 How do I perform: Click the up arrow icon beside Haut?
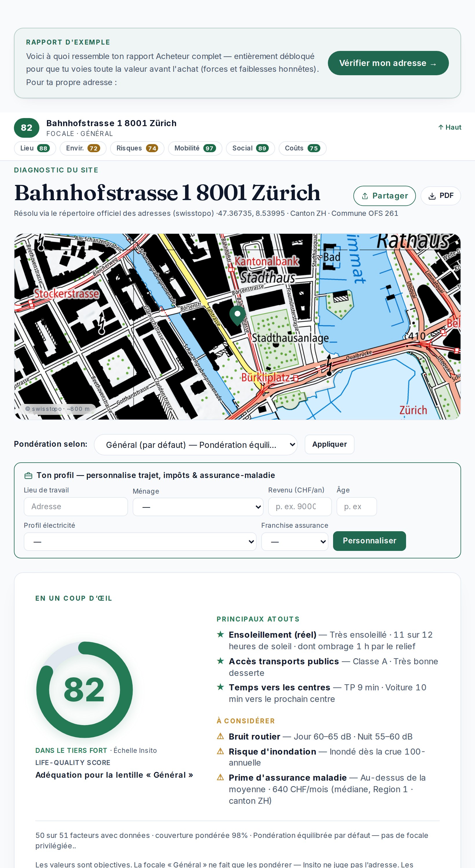click(x=441, y=127)
